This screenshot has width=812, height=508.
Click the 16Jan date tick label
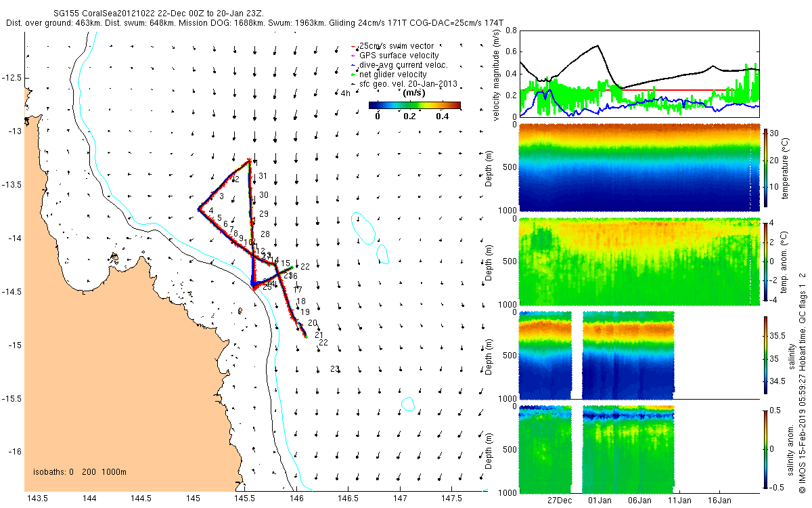click(x=719, y=501)
